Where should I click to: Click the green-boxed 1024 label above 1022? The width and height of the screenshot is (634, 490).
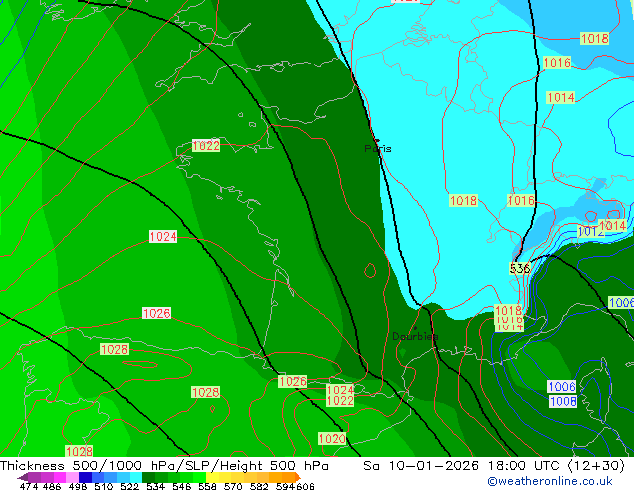340,390
